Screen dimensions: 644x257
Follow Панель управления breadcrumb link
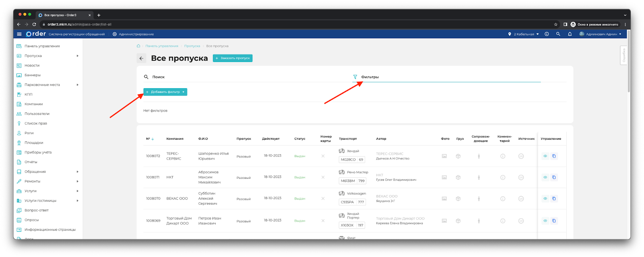(x=161, y=46)
